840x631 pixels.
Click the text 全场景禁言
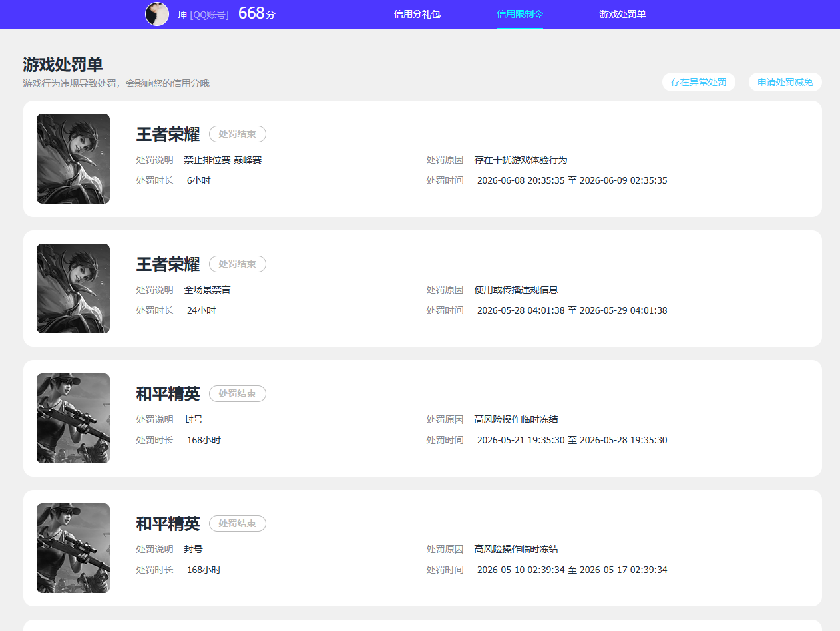[x=208, y=290]
